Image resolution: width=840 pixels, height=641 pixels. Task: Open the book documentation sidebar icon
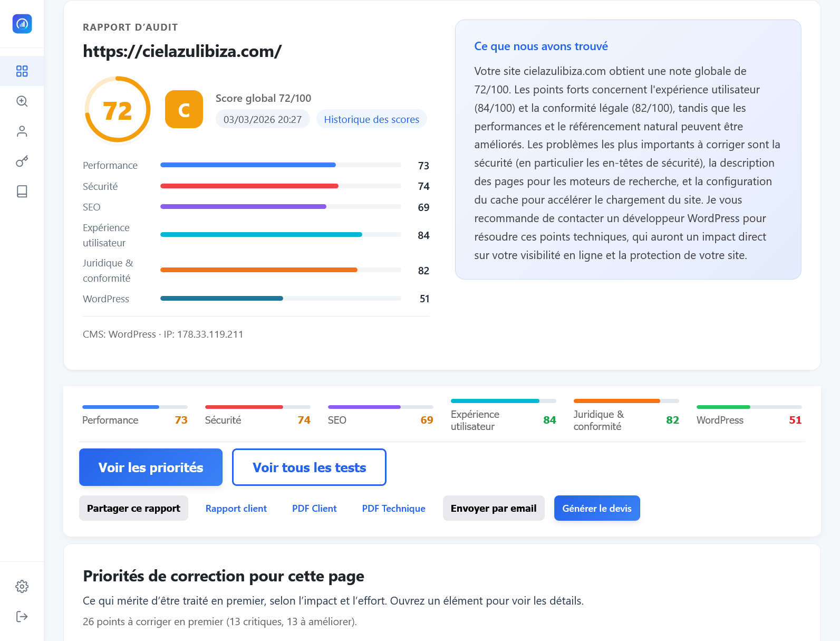tap(22, 191)
